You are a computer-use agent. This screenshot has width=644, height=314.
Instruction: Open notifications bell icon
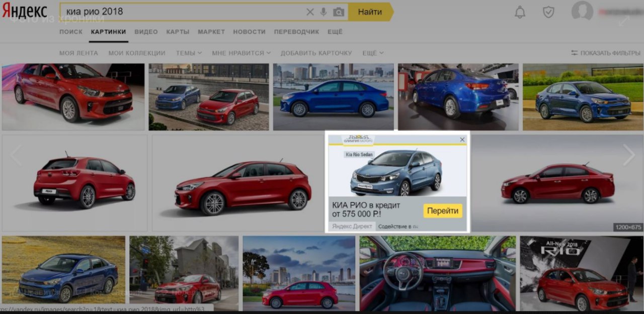click(x=520, y=13)
